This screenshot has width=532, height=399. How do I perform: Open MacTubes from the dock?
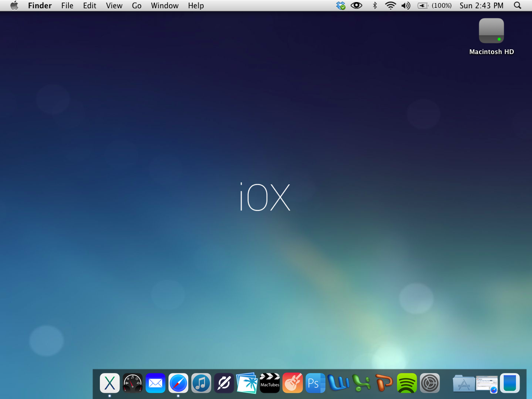(x=270, y=383)
